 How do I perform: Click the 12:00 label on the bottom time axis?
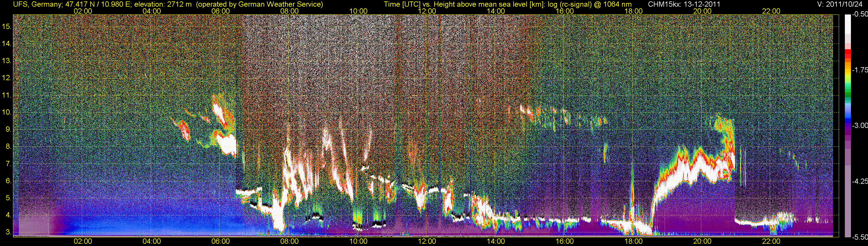(x=427, y=241)
